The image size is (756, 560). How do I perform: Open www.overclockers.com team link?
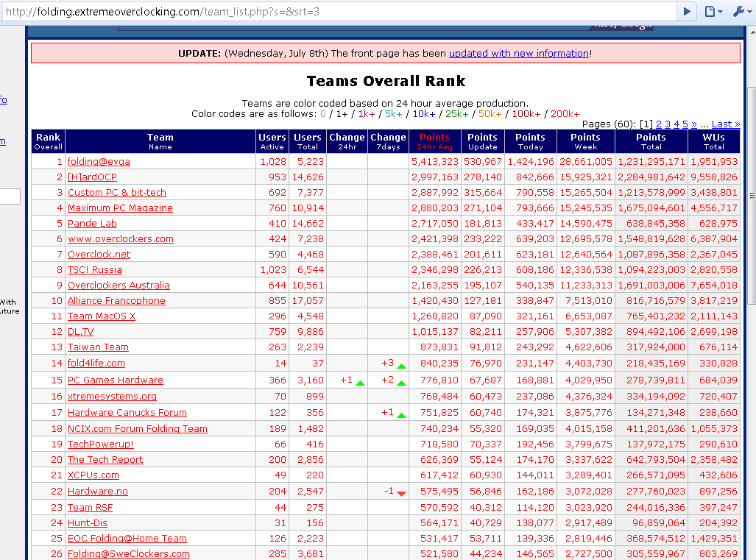[121, 239]
